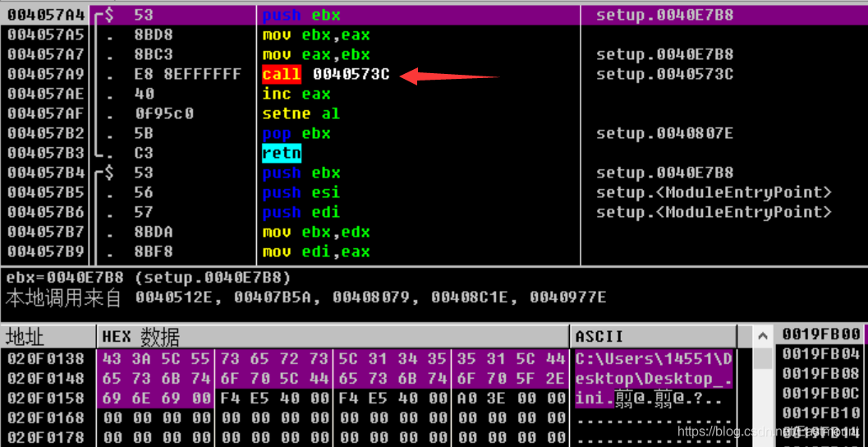Click address 004057B5 in disassembly

(x=45, y=193)
